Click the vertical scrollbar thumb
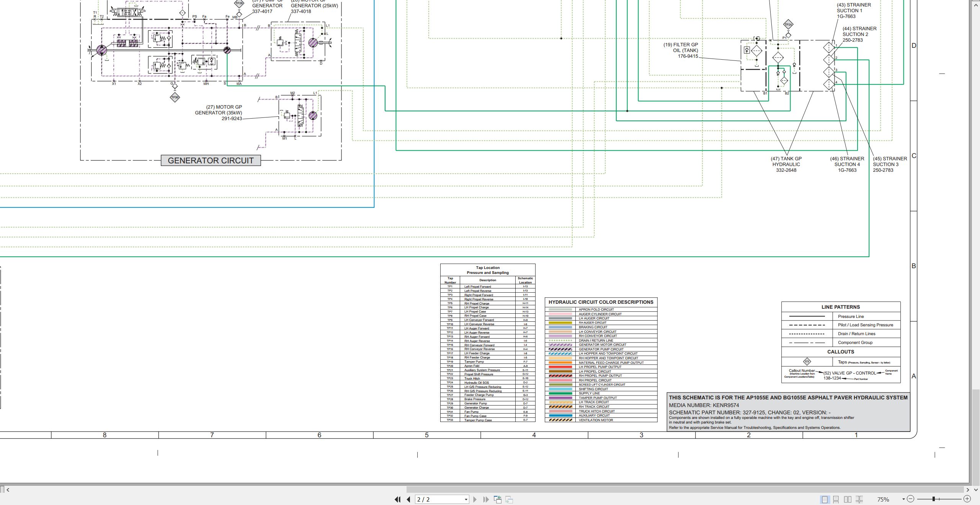 click(976, 437)
